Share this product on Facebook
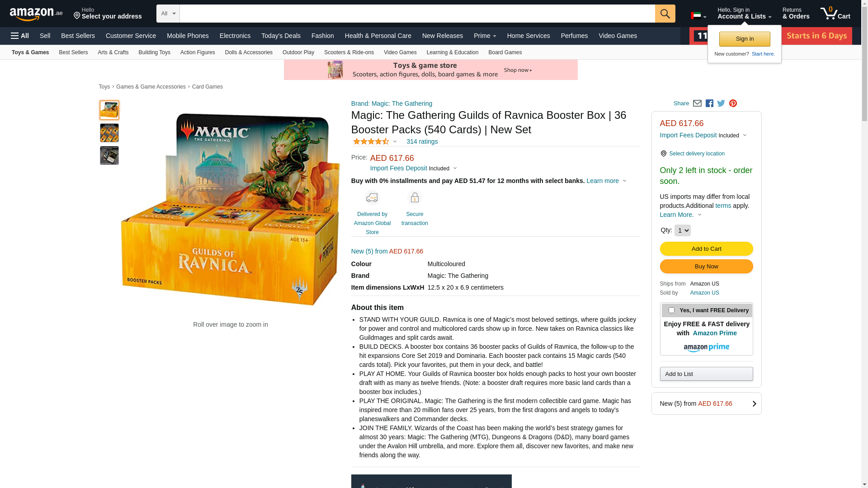This screenshot has width=868, height=488. coord(709,103)
